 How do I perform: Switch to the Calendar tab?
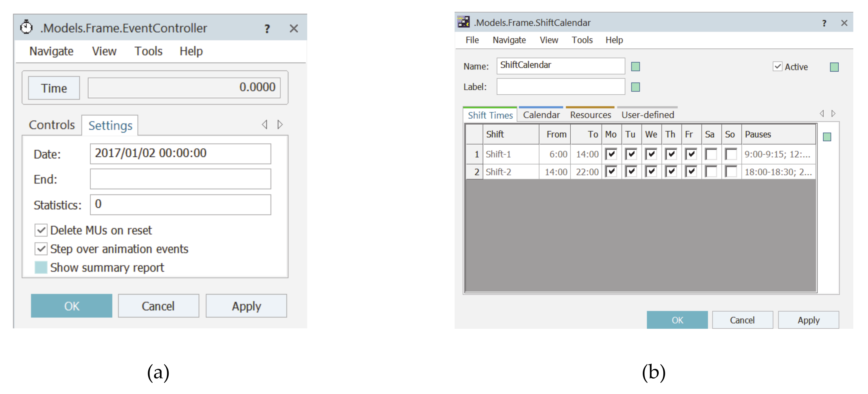541,115
